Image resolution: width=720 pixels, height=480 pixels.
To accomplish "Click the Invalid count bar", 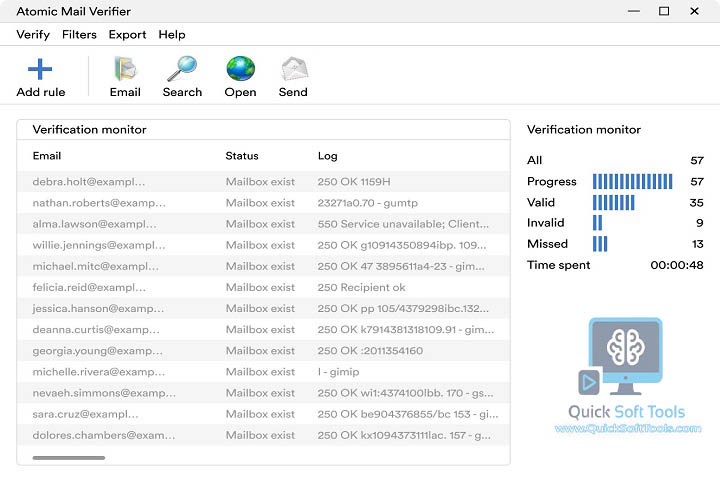I will [x=597, y=223].
